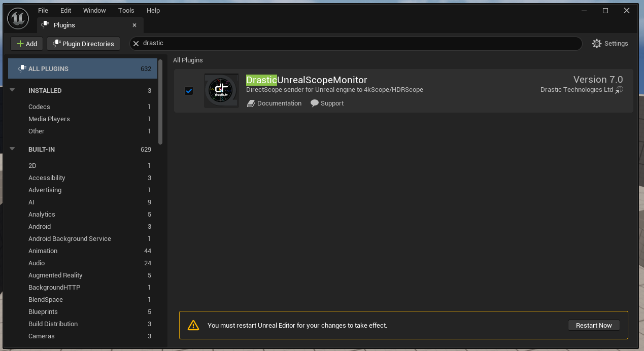Open the plugin Support link
Viewport: 644px width, 351px height.
(x=327, y=103)
